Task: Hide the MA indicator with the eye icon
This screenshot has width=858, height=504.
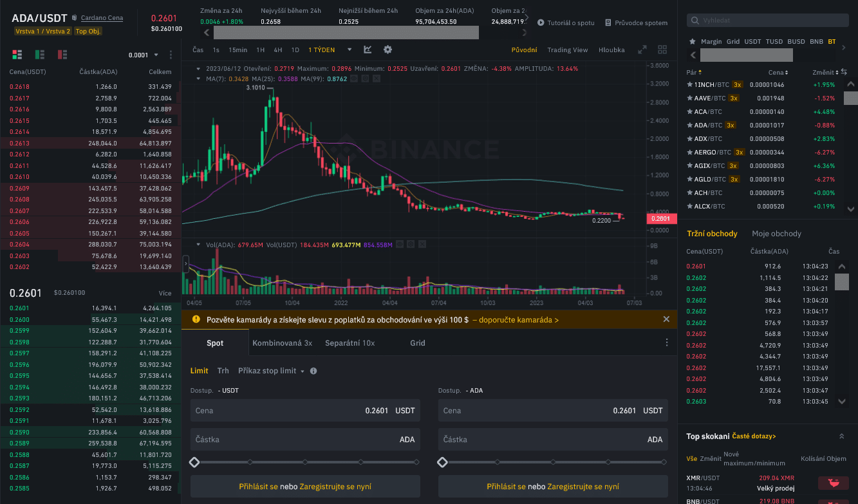Action: (x=353, y=79)
